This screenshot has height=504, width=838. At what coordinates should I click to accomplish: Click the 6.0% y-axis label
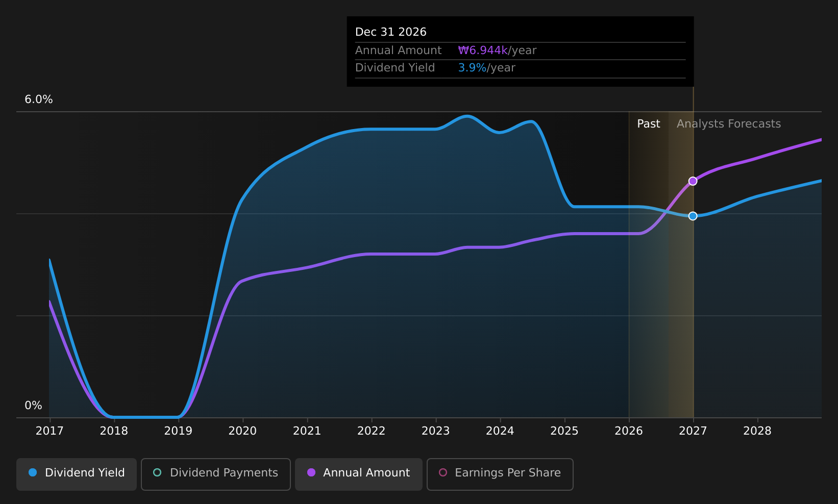pyautogui.click(x=39, y=99)
